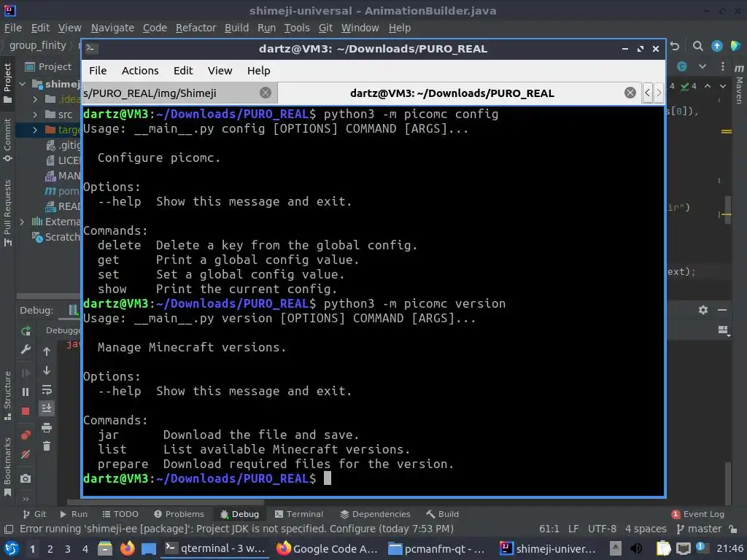
Task: Take thread dump camera icon
Action: (26, 478)
